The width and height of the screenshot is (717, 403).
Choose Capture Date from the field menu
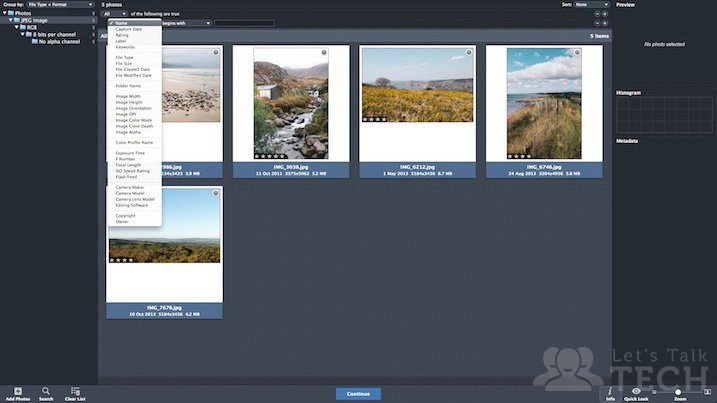click(x=134, y=29)
